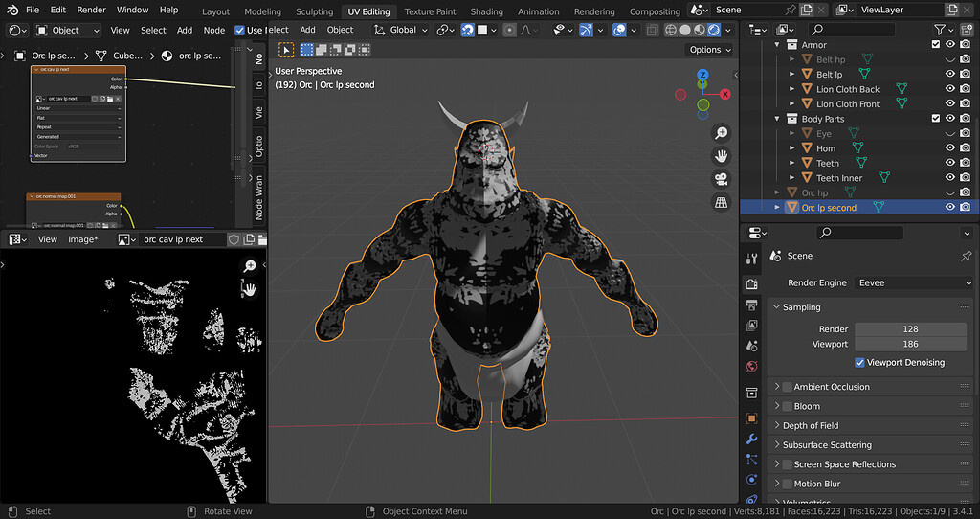Hide Belt lp with eye icon
The width and height of the screenshot is (980, 519).
click(950, 74)
